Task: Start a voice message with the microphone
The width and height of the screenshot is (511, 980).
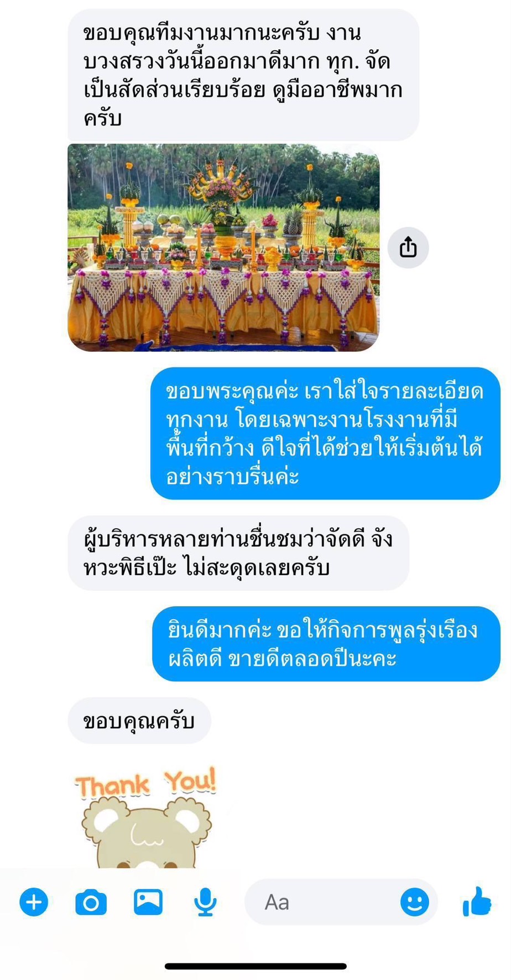Action: tap(205, 902)
